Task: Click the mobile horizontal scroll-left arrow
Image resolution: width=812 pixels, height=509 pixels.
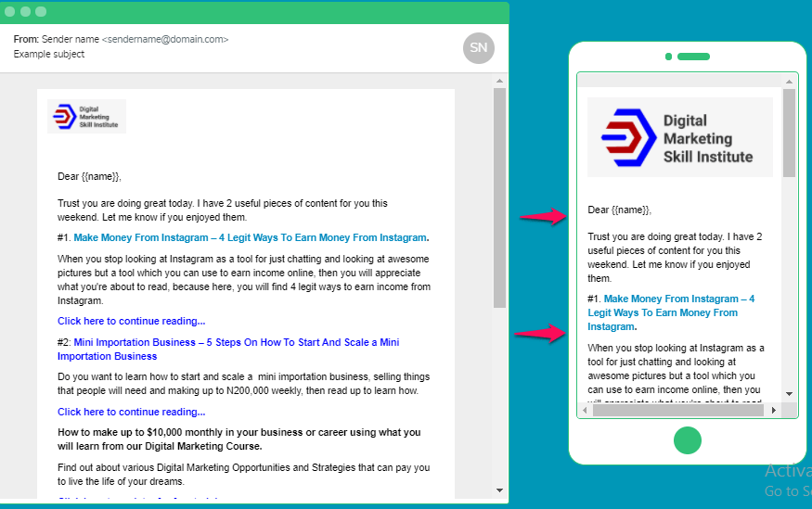Action: [x=586, y=410]
